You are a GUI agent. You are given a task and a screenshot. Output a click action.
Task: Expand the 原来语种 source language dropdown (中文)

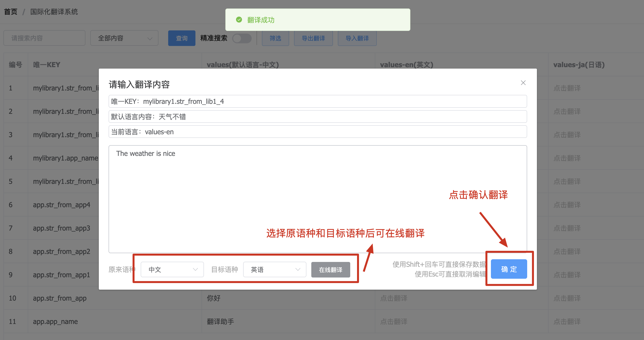[172, 269]
